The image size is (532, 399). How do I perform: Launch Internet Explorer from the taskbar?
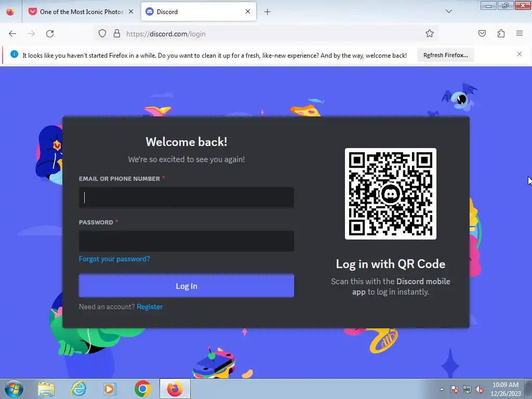(79, 389)
